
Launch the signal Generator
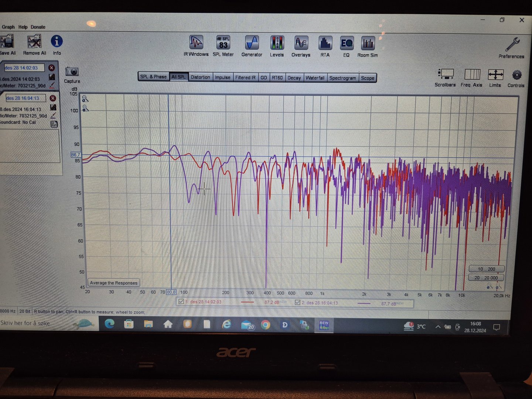pos(252,43)
